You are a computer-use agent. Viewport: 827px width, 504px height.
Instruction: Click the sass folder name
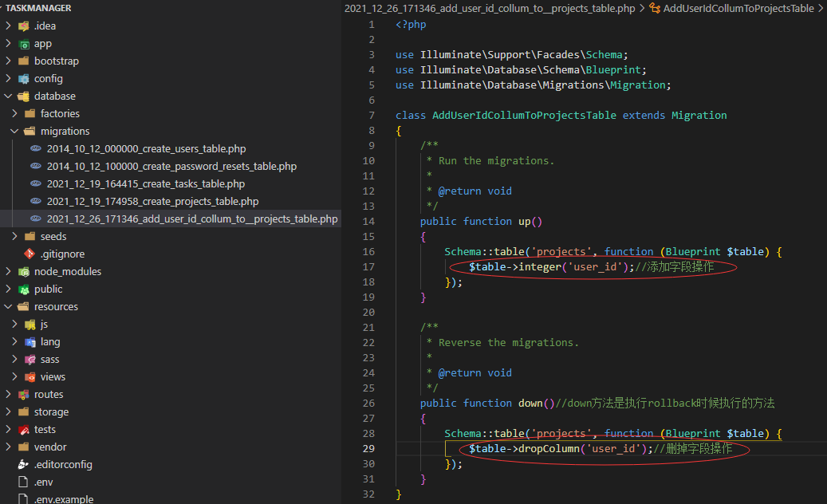pyautogui.click(x=49, y=359)
